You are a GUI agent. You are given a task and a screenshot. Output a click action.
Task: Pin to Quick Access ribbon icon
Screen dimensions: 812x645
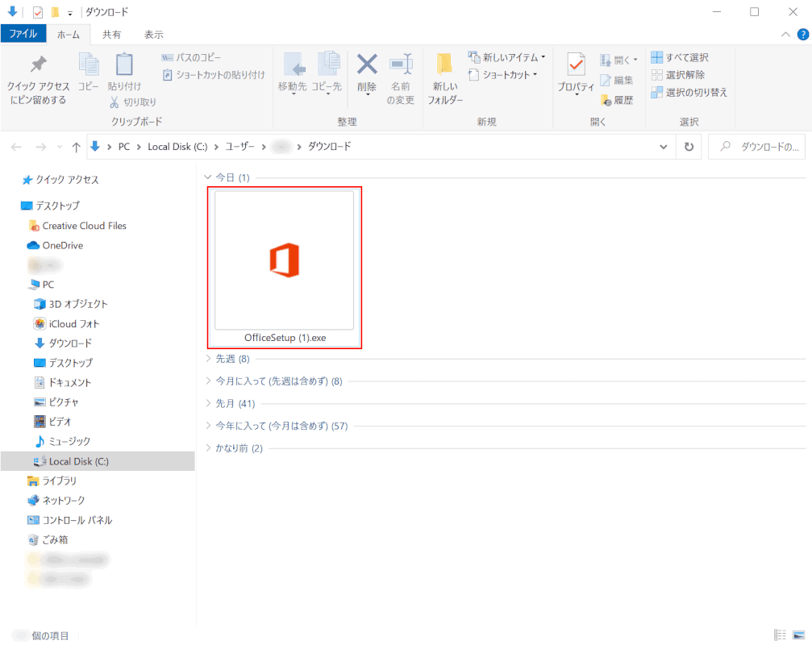tap(38, 79)
